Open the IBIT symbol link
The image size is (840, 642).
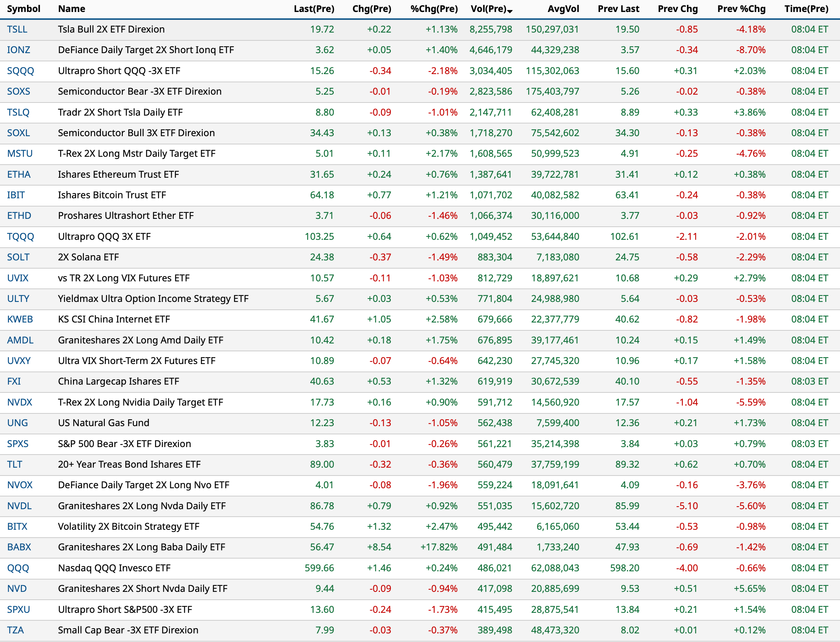pyautogui.click(x=16, y=195)
